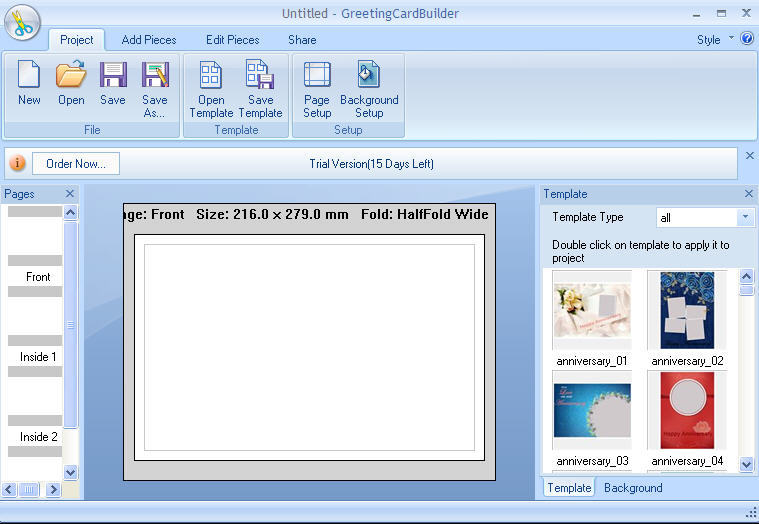Click the Pages panel scroll right arrow

[54, 490]
